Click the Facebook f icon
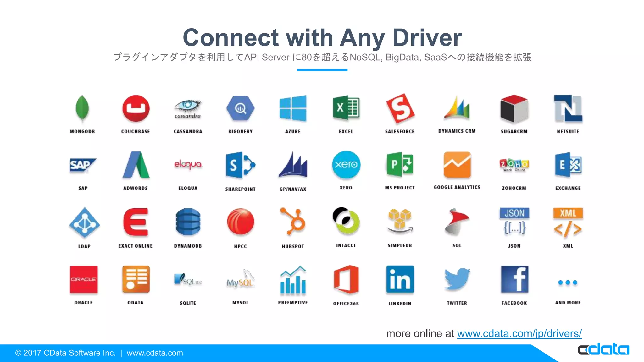Screen dimensions: 644x362 pos(514,279)
